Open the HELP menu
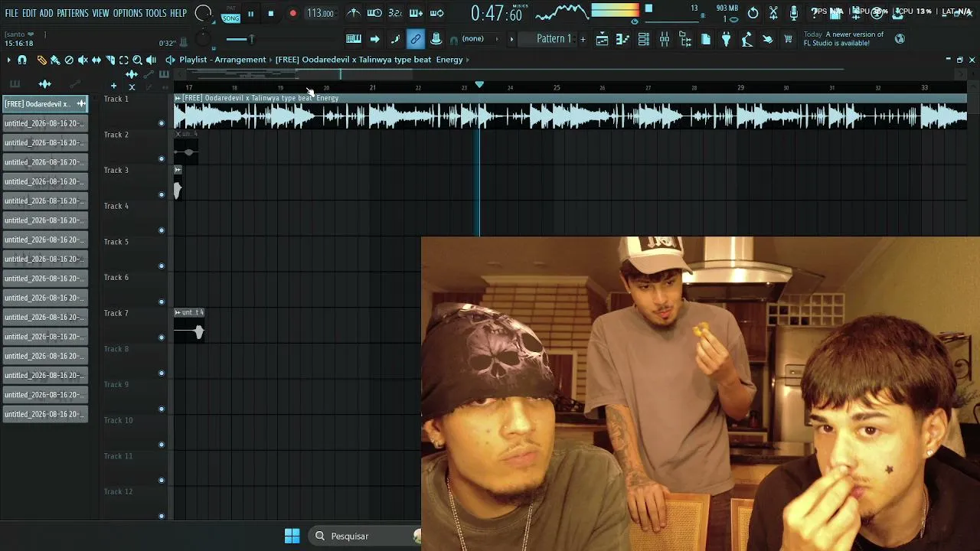Image resolution: width=980 pixels, height=551 pixels. (178, 14)
